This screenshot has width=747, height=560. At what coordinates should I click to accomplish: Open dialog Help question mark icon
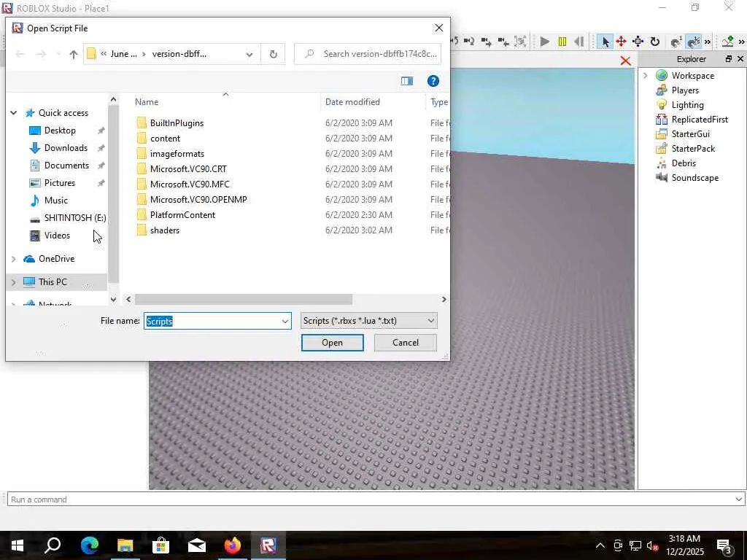coord(433,81)
